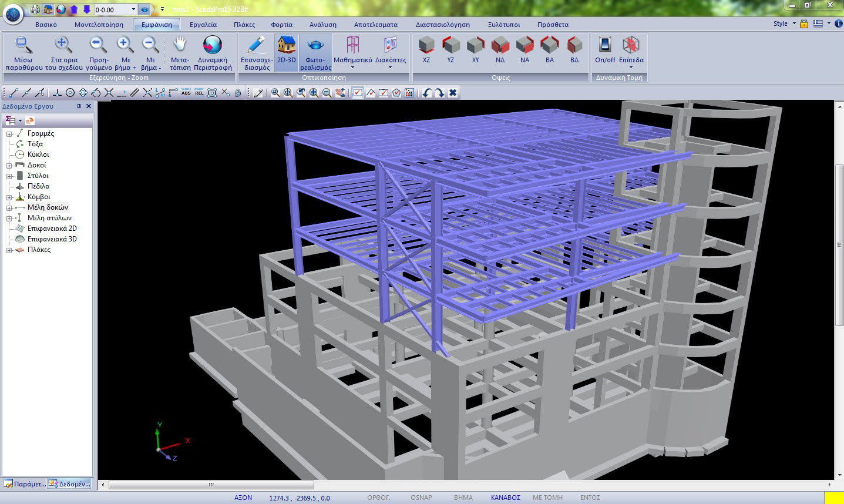The height and width of the screenshot is (504, 844).
Task: Click the Παράμετ... bottom panel tab
Action: pyautogui.click(x=25, y=484)
